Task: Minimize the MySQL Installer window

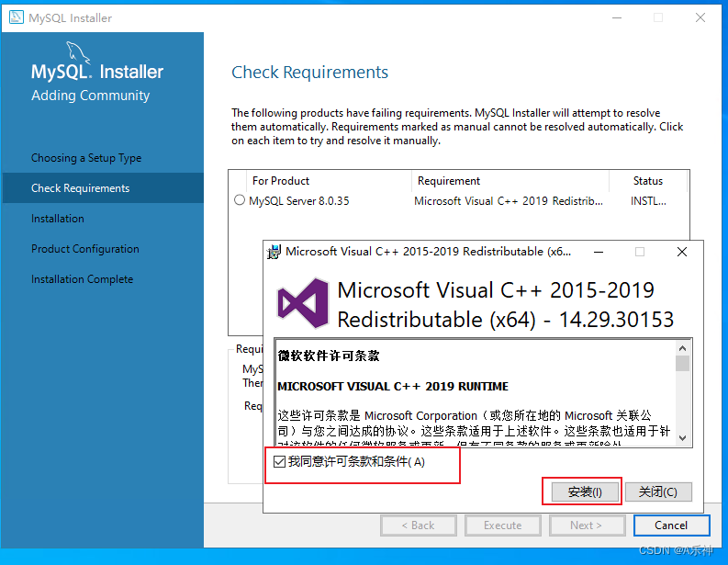Action: [x=617, y=17]
